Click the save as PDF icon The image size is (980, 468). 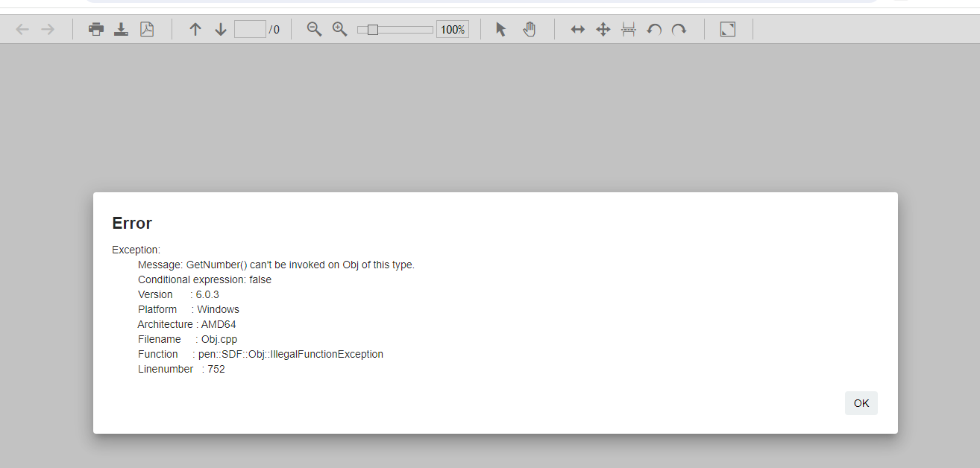coord(147,29)
